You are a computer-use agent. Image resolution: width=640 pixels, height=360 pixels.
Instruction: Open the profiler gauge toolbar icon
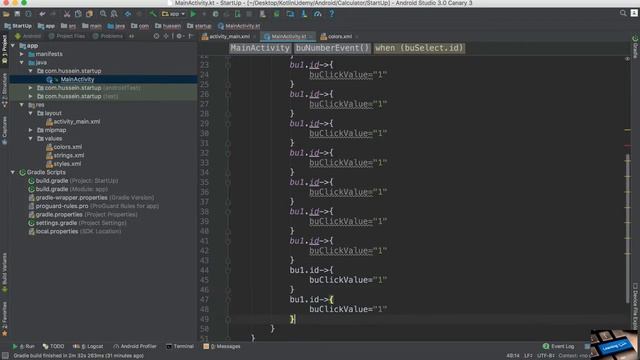click(x=318, y=14)
